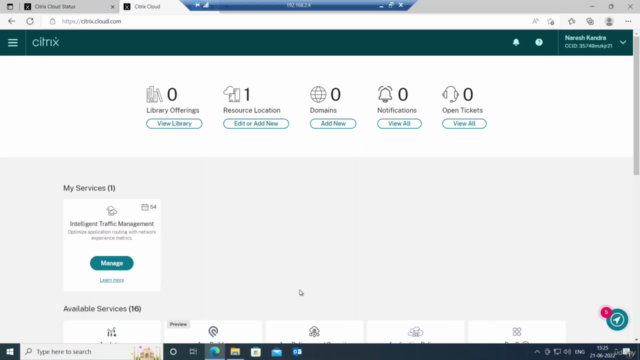The height and width of the screenshot is (360, 640).
Task: Click the volume icon in system tray
Action: pyautogui.click(x=567, y=352)
